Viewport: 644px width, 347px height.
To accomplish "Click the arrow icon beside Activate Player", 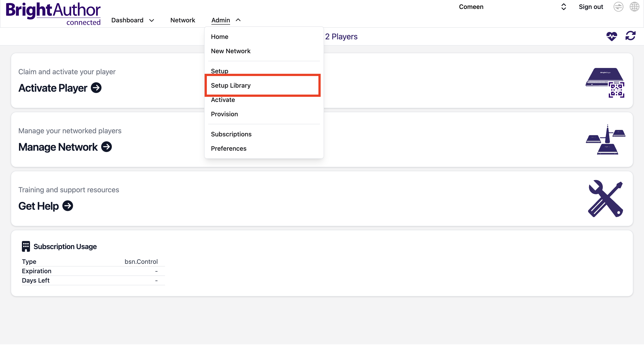I will coord(96,88).
